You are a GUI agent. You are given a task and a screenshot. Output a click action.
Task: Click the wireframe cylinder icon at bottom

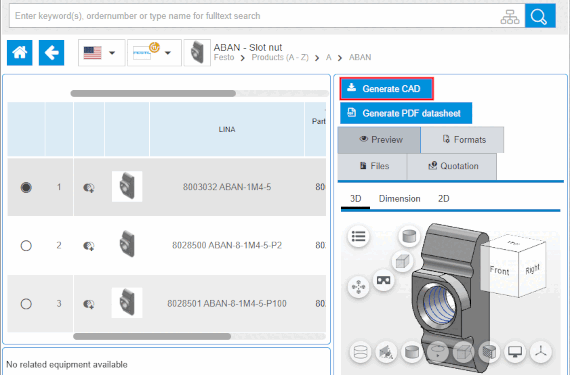[x=360, y=352]
